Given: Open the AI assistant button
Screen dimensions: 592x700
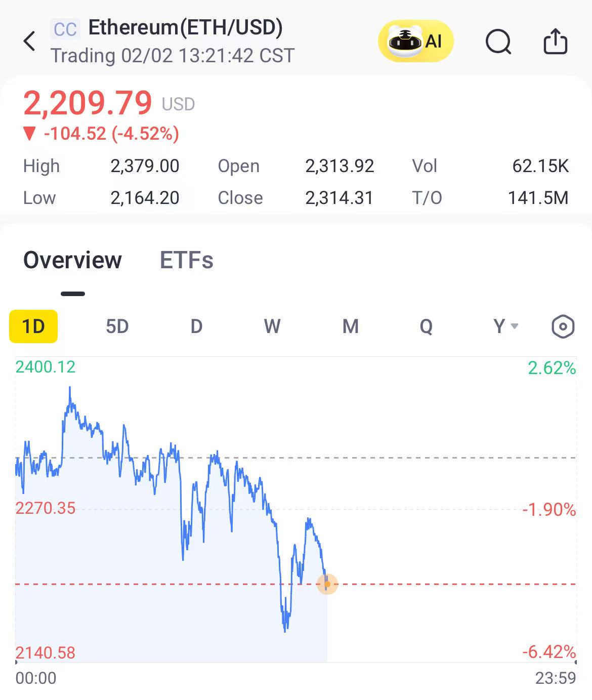Looking at the screenshot, I should click(x=415, y=41).
